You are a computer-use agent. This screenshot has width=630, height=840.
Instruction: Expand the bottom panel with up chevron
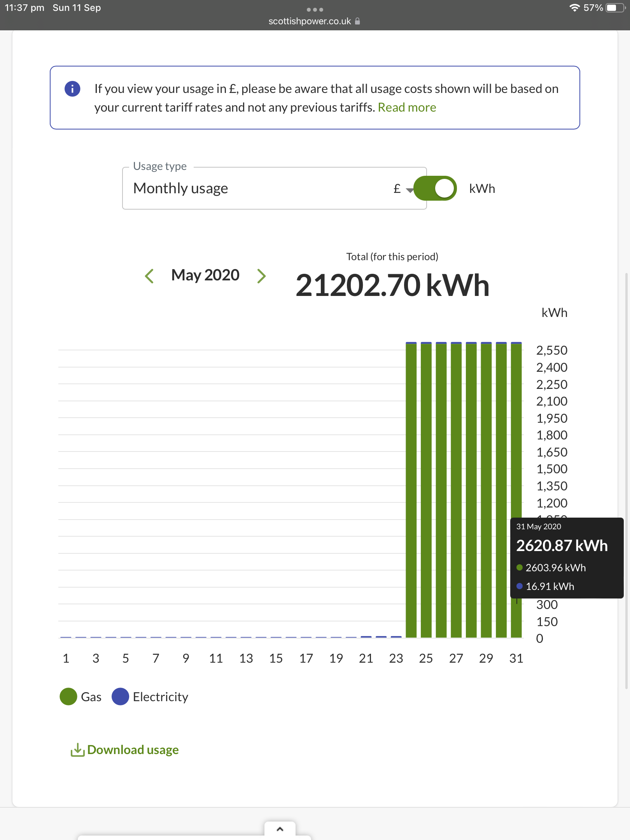pyautogui.click(x=280, y=829)
